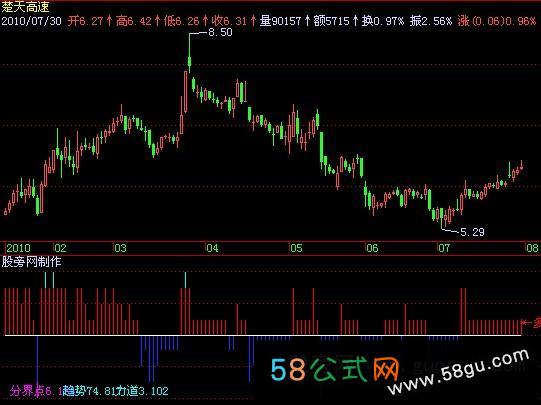Select the 04 month marker
This screenshot has height=405, width=541.
pos(213,248)
